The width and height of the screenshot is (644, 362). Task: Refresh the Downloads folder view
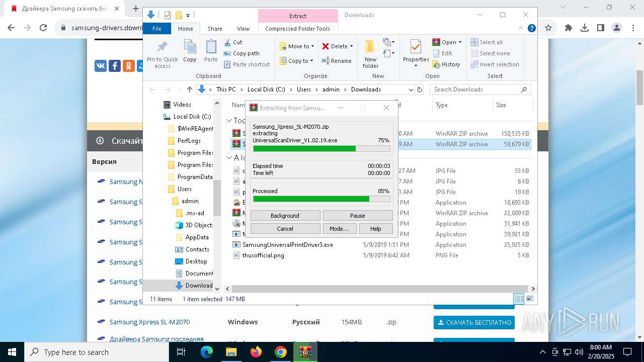tap(420, 89)
